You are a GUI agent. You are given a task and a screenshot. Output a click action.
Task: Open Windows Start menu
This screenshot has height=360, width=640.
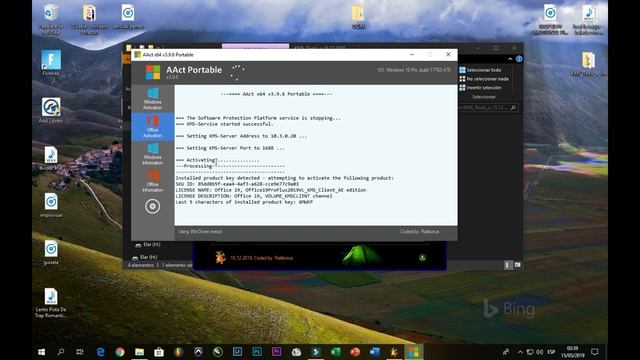[41, 352]
